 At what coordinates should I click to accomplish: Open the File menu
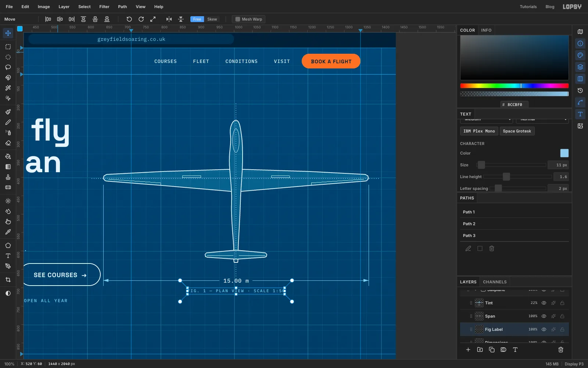(9, 7)
